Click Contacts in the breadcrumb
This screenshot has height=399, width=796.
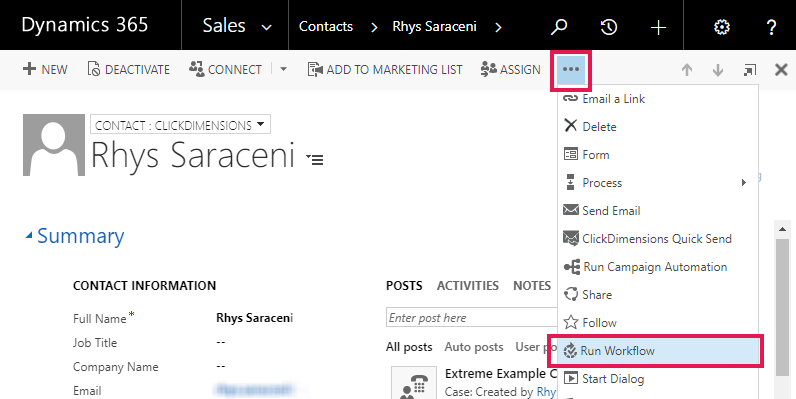click(x=326, y=26)
